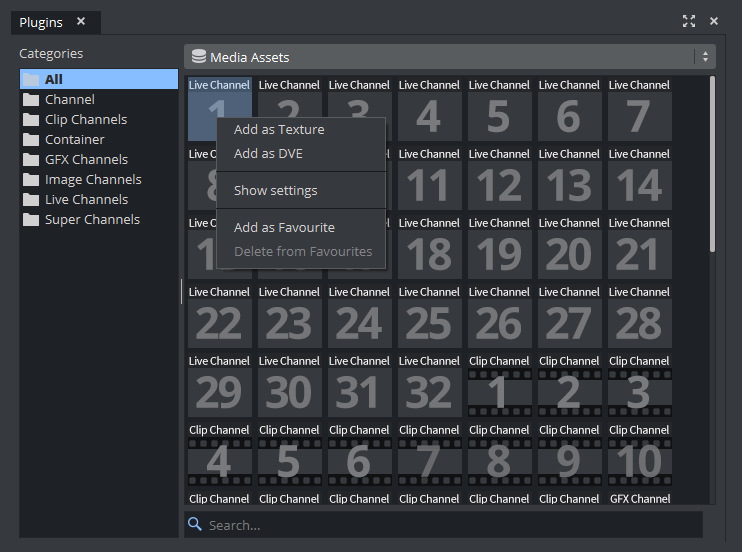Choose Add as DVE menu entry

click(x=268, y=154)
